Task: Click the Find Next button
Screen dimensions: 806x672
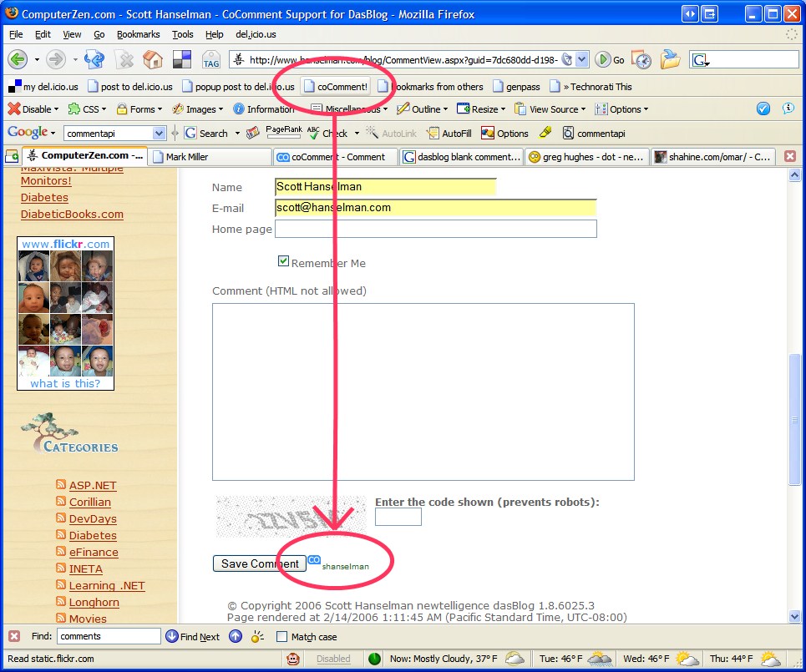Action: pos(193,636)
